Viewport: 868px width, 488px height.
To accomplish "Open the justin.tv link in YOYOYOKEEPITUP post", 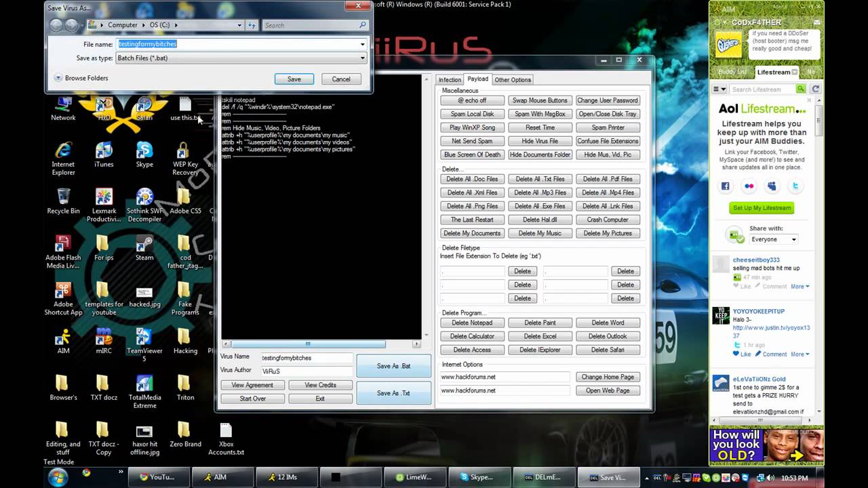I will [771, 331].
